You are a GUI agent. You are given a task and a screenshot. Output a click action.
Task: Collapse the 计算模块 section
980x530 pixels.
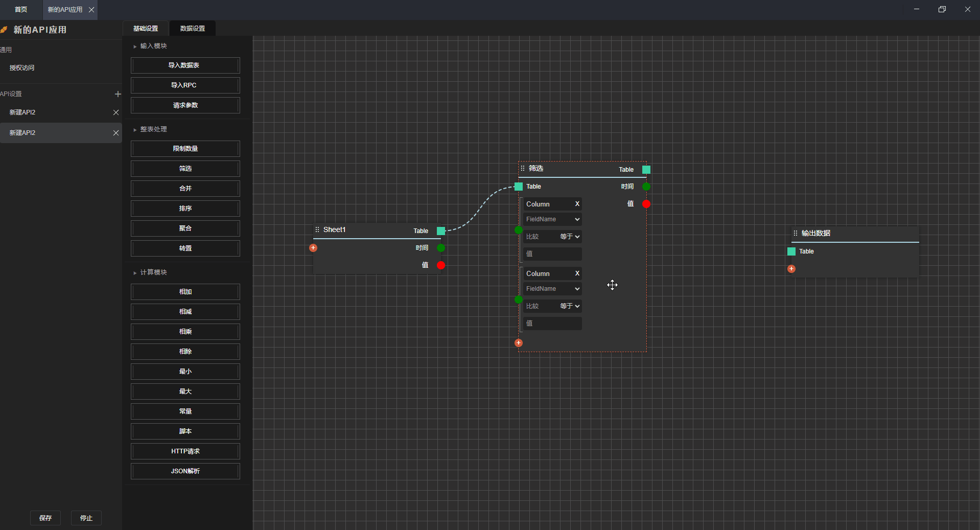point(135,273)
